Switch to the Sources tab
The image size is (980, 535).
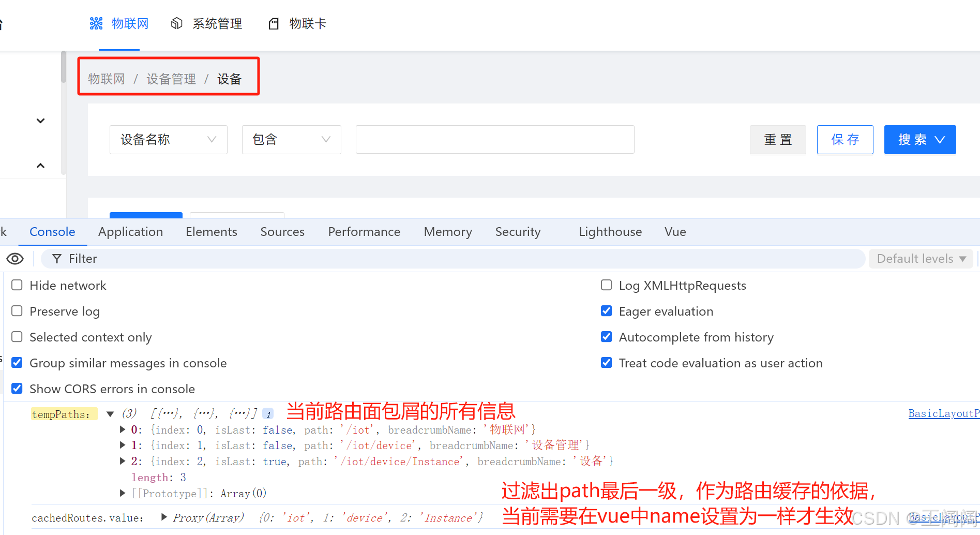(282, 232)
